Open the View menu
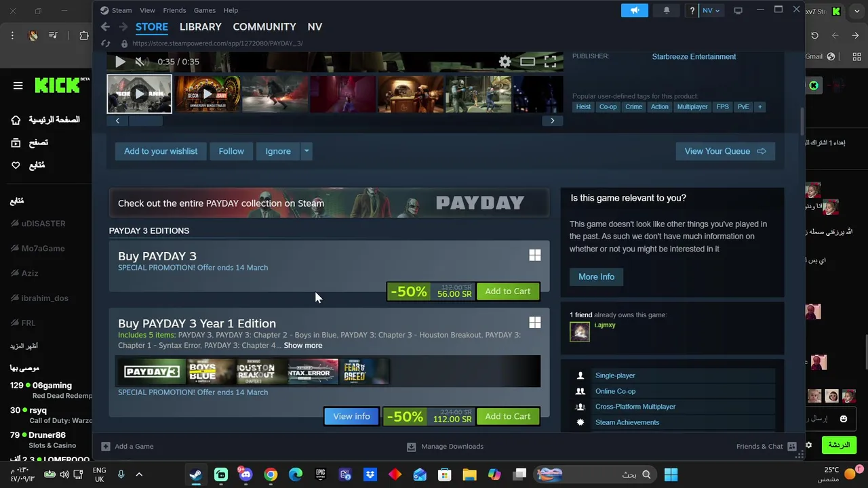Image resolution: width=868 pixels, height=488 pixels. (x=147, y=10)
